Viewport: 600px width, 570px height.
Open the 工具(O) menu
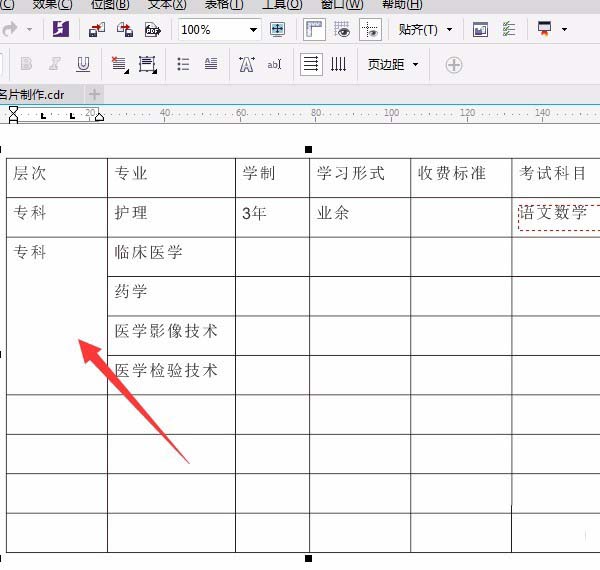[282, 4]
